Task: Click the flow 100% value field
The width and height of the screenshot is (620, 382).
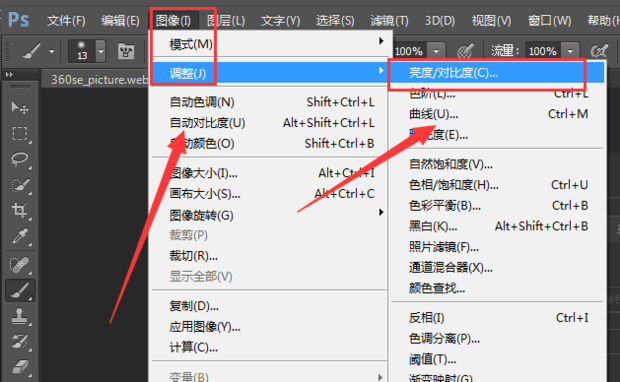Action: pos(543,51)
